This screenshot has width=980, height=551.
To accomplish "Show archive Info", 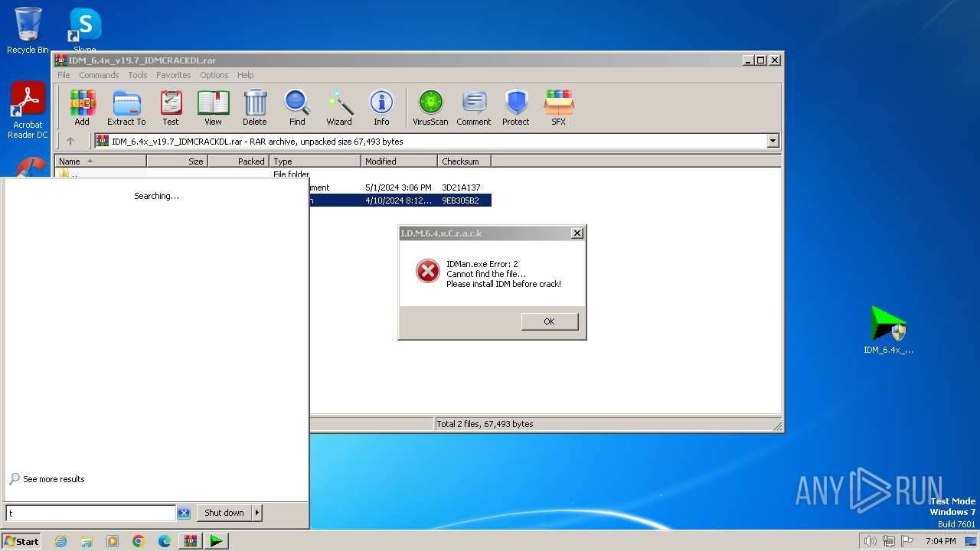I will pyautogui.click(x=381, y=107).
